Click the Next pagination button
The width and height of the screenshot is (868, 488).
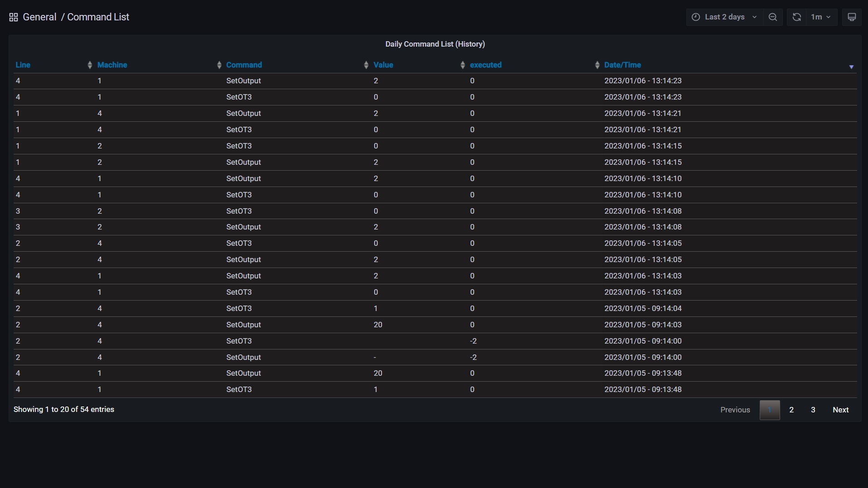tap(840, 410)
